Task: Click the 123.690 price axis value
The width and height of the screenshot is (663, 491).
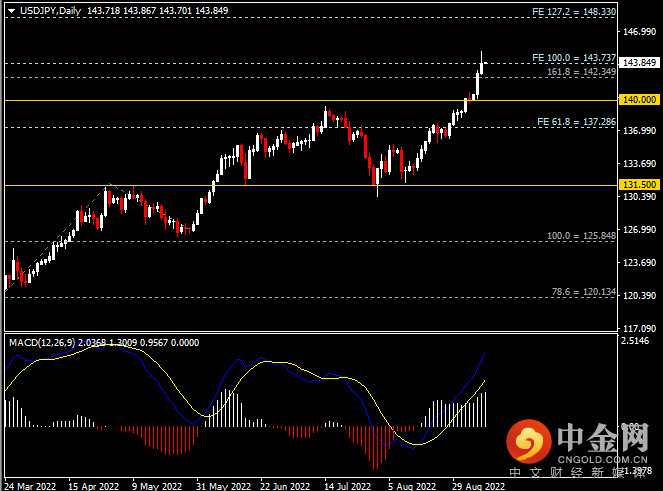Action: tap(639, 263)
